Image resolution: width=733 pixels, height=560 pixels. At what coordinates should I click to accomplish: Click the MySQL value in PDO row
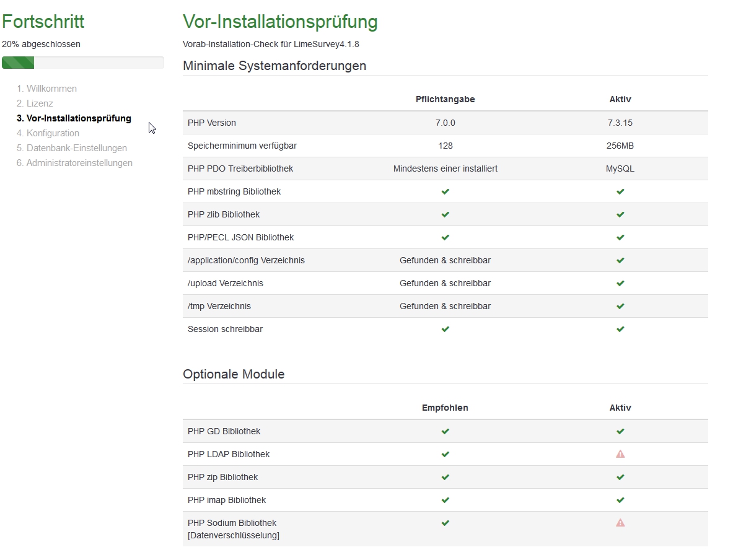point(620,168)
